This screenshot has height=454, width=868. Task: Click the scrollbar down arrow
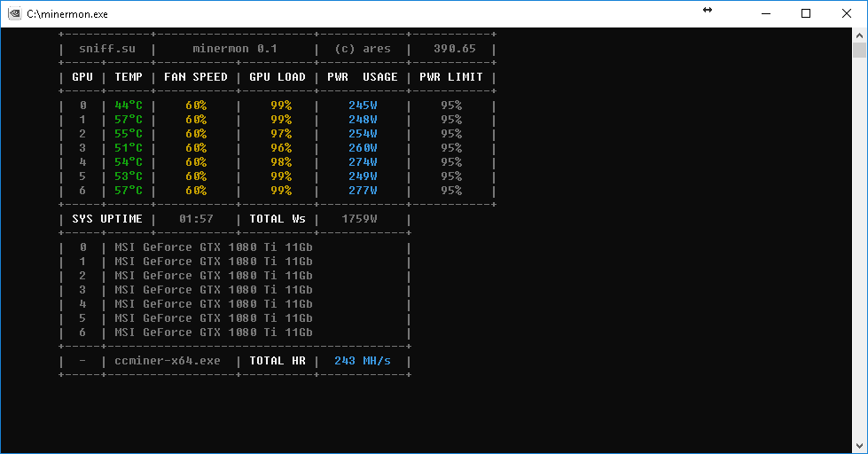pyautogui.click(x=859, y=446)
